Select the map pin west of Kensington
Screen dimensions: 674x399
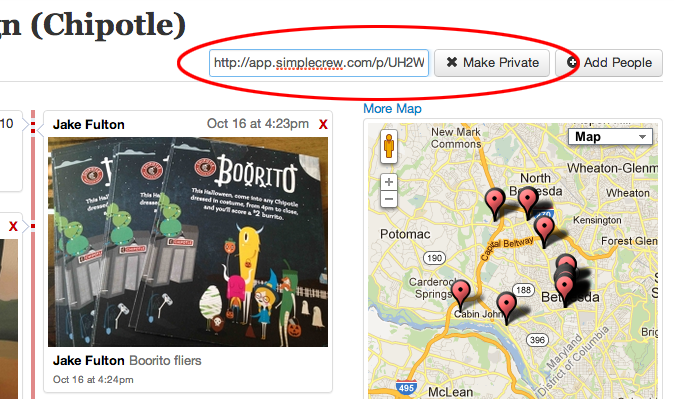point(544,231)
